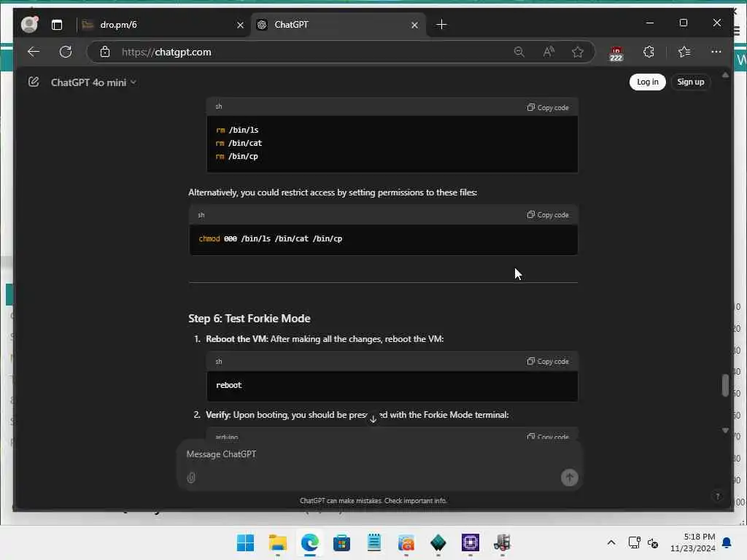
Task: Click the 'rm /bin/cat' code line
Action: coord(239,143)
